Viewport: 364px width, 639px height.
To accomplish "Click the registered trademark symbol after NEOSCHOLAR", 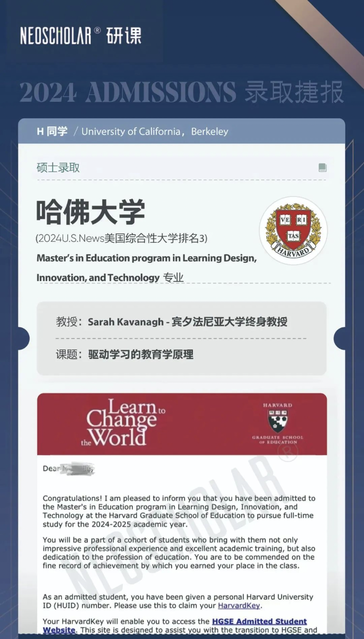I will (97, 30).
